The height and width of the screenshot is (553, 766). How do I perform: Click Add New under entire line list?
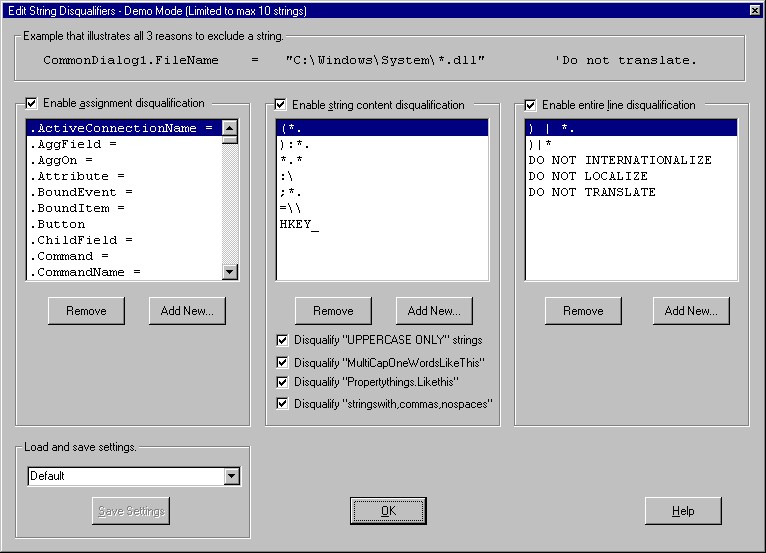[691, 311]
